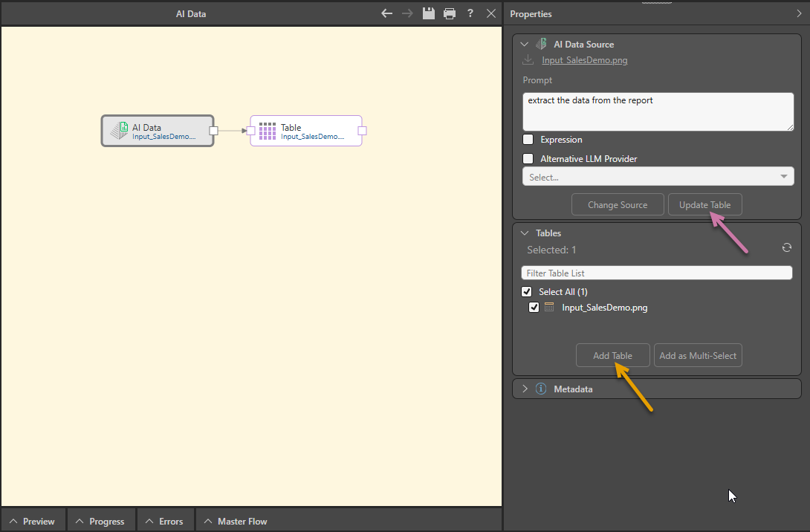The height and width of the screenshot is (532, 810).
Task: Click the refresh tables icon
Action: [787, 248]
